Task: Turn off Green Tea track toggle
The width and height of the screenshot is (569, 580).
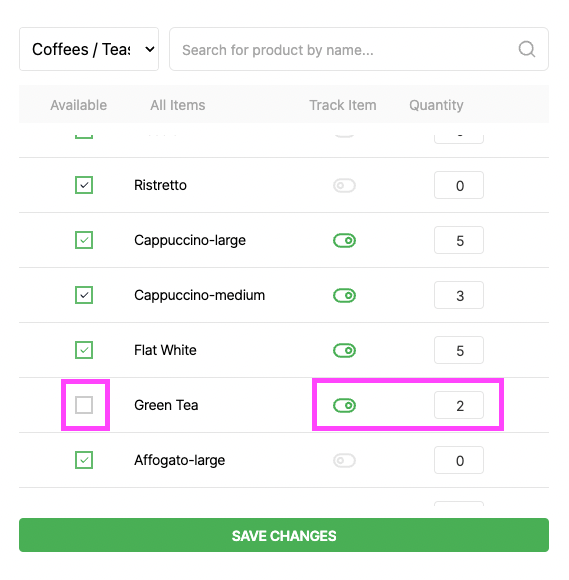Action: pyautogui.click(x=344, y=405)
